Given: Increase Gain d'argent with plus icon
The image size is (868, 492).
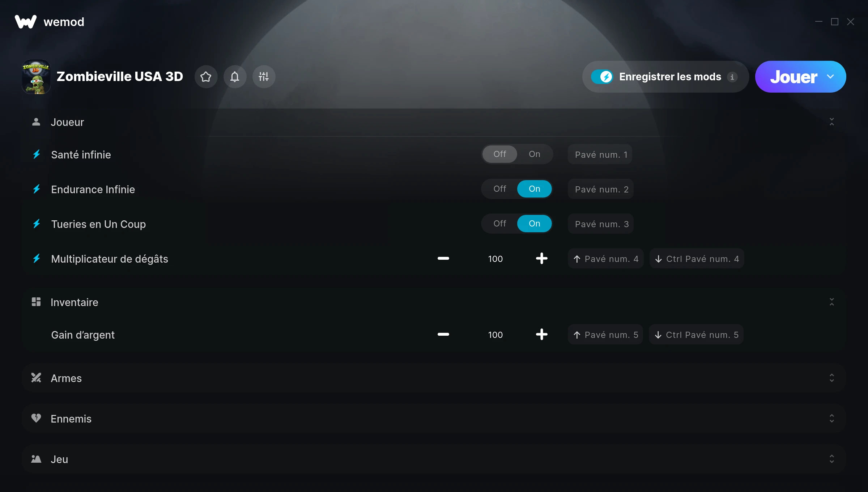Looking at the screenshot, I should pos(541,335).
